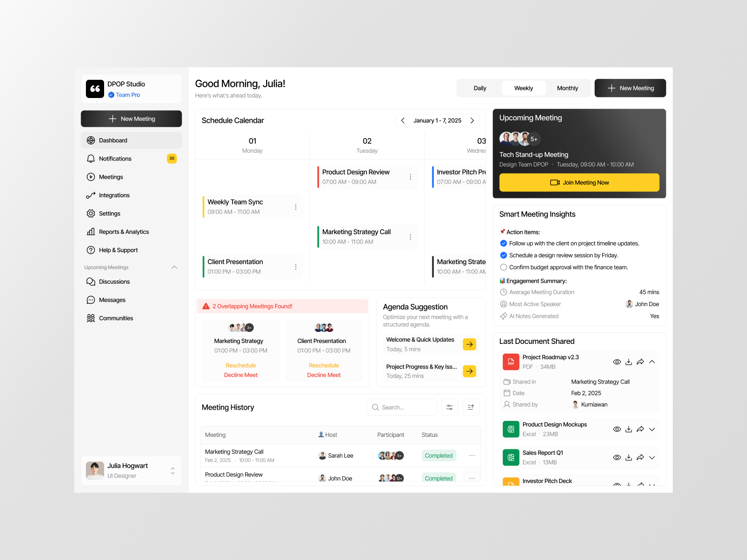
Task: Collapse the Upcoming Meetings sidebar section
Action: pyautogui.click(x=175, y=267)
